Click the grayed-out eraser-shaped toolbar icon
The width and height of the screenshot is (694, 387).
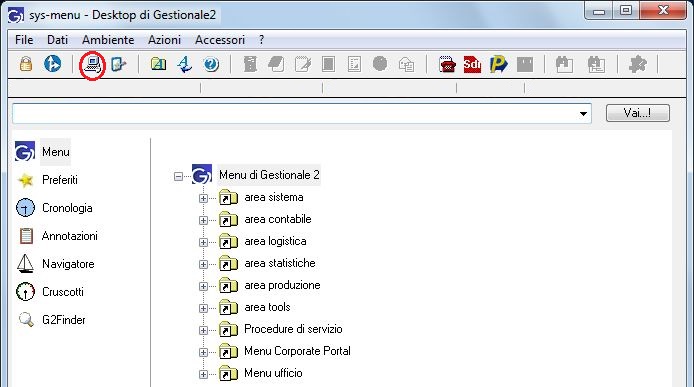click(x=276, y=64)
